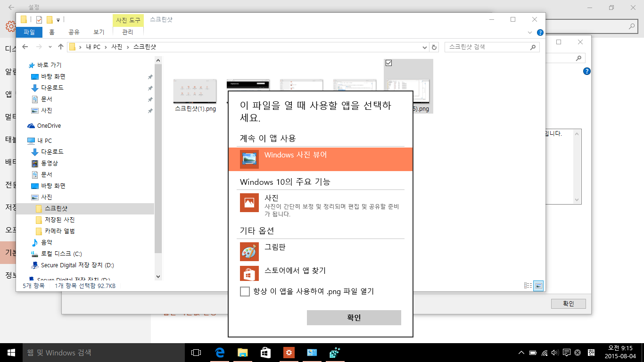This screenshot has width=644, height=362.
Task: Open the quick access toolbar dropdown arrow
Action: pyautogui.click(x=58, y=20)
